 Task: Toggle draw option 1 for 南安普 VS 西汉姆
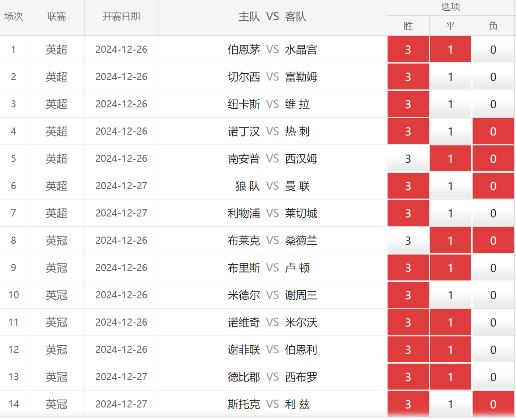pos(451,158)
